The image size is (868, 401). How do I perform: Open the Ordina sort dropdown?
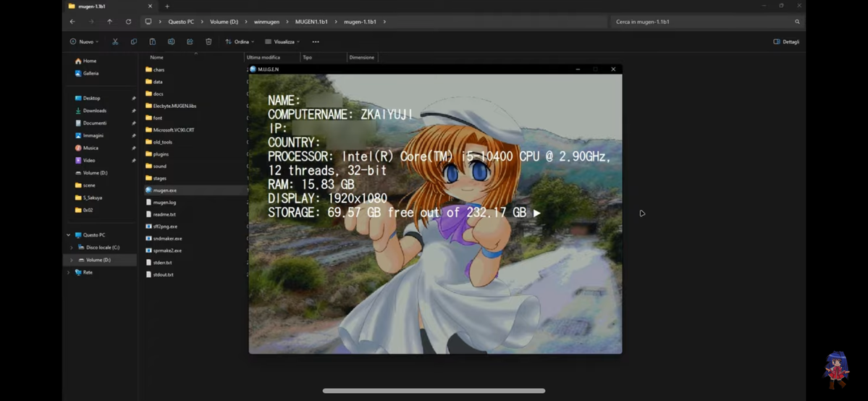[240, 41]
